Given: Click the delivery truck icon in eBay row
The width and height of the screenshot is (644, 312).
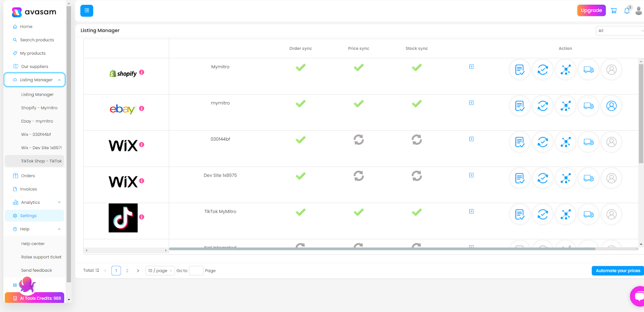Looking at the screenshot, I should coord(588,106).
